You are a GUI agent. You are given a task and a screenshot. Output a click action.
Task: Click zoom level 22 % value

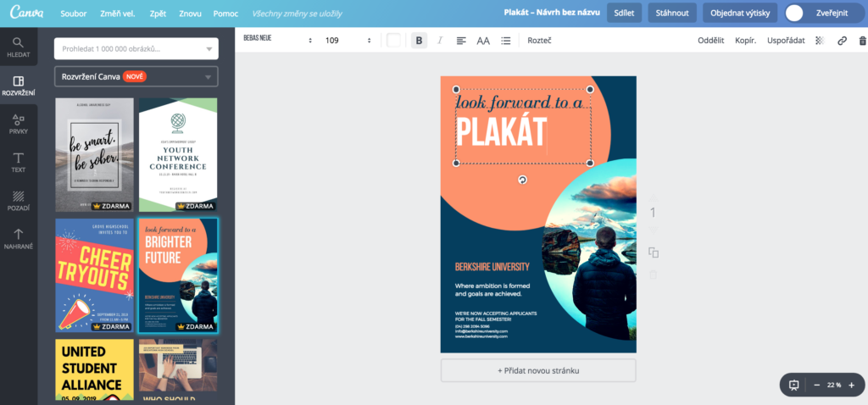click(x=834, y=385)
